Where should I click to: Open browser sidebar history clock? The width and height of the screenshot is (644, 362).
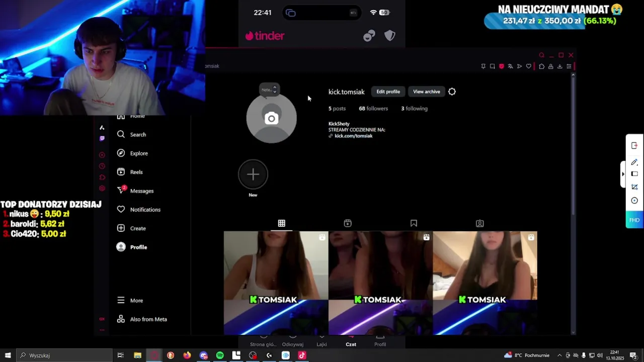(x=102, y=166)
